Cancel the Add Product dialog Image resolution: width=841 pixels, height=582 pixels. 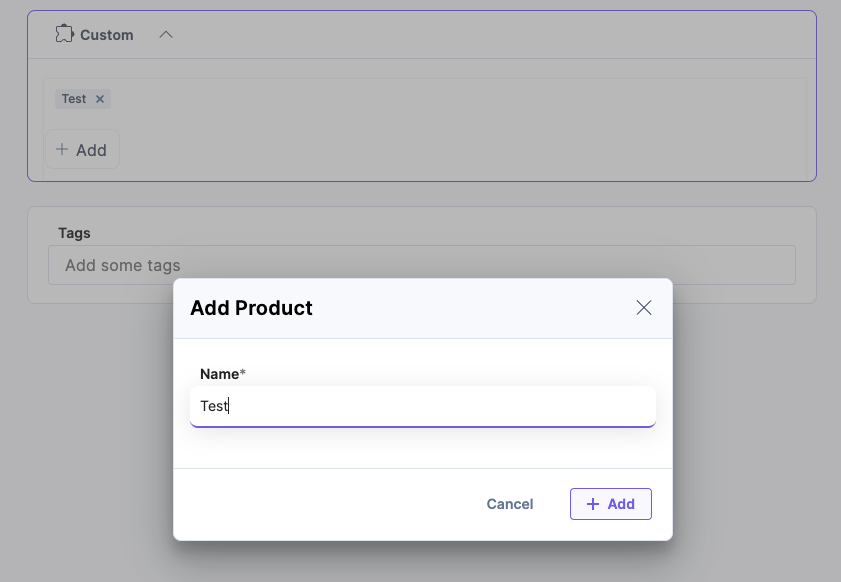pos(510,504)
